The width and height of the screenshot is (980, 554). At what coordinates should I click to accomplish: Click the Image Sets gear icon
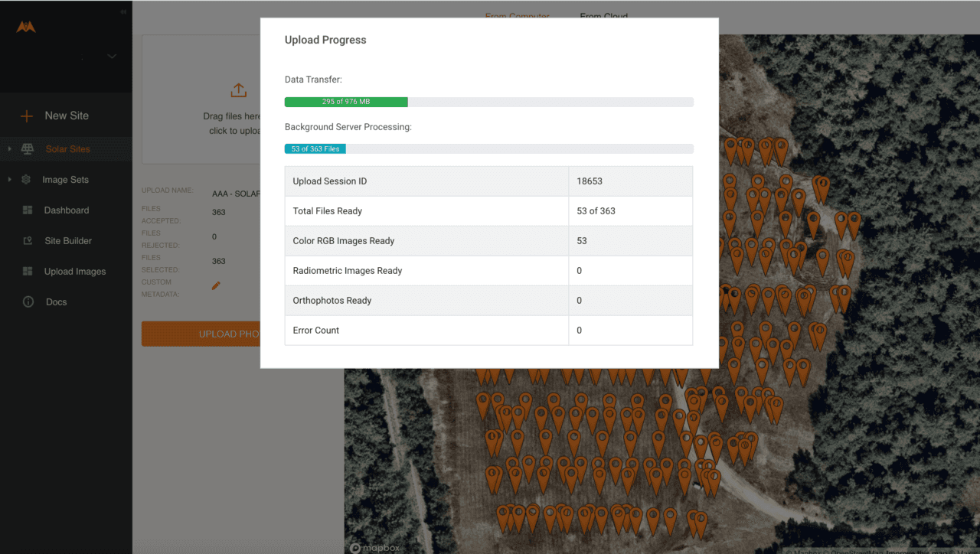[x=27, y=180]
